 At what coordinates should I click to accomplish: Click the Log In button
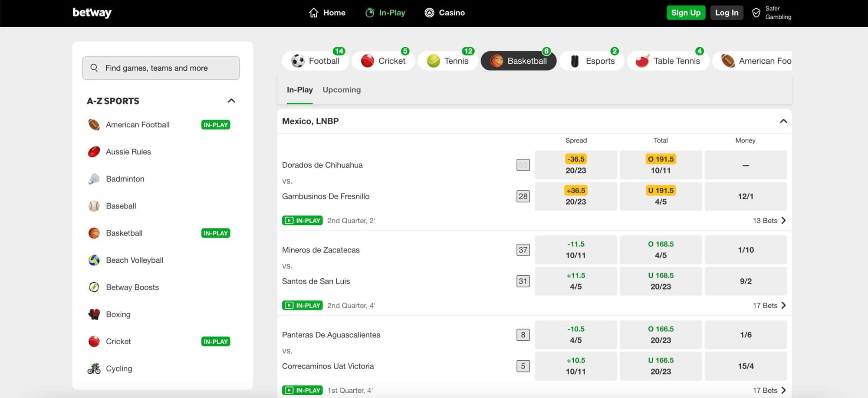point(727,13)
